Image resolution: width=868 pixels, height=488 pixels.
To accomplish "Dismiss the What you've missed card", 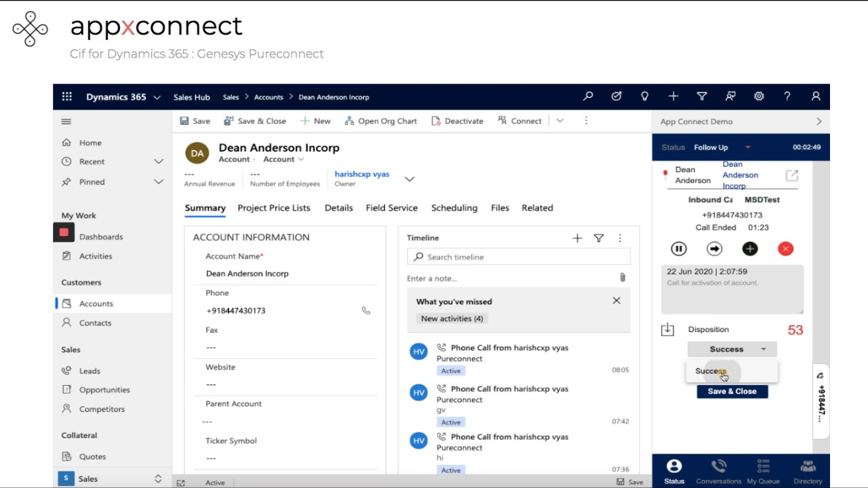I will click(616, 300).
